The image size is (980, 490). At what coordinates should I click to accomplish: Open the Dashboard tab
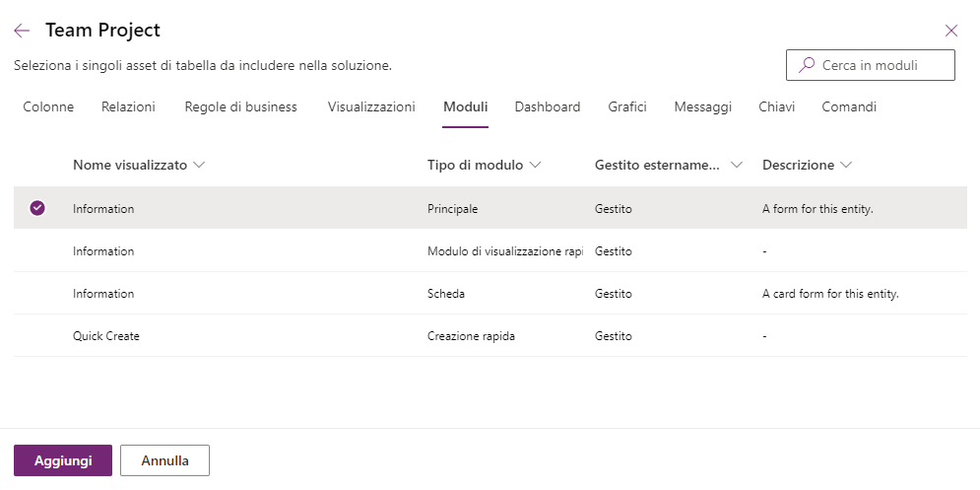(x=547, y=107)
